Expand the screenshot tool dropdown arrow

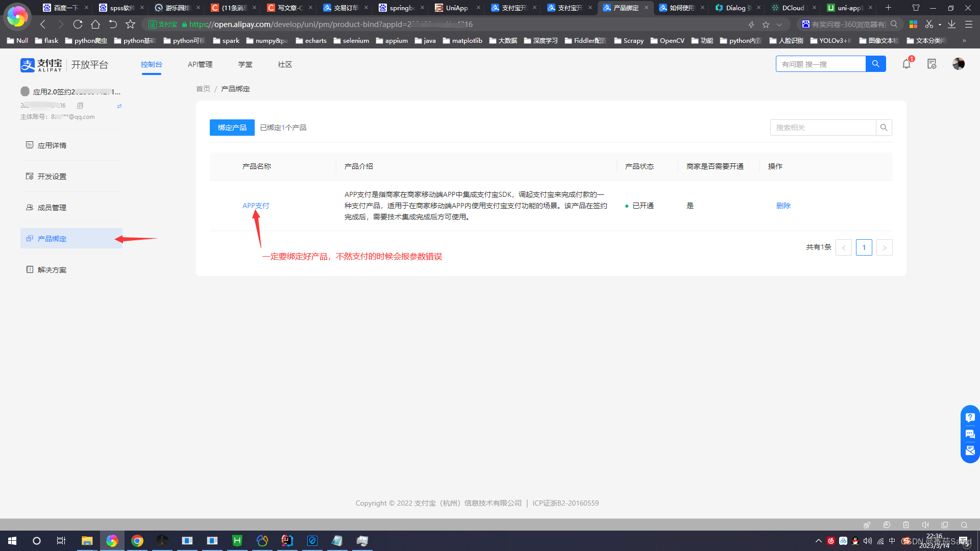coord(940,24)
